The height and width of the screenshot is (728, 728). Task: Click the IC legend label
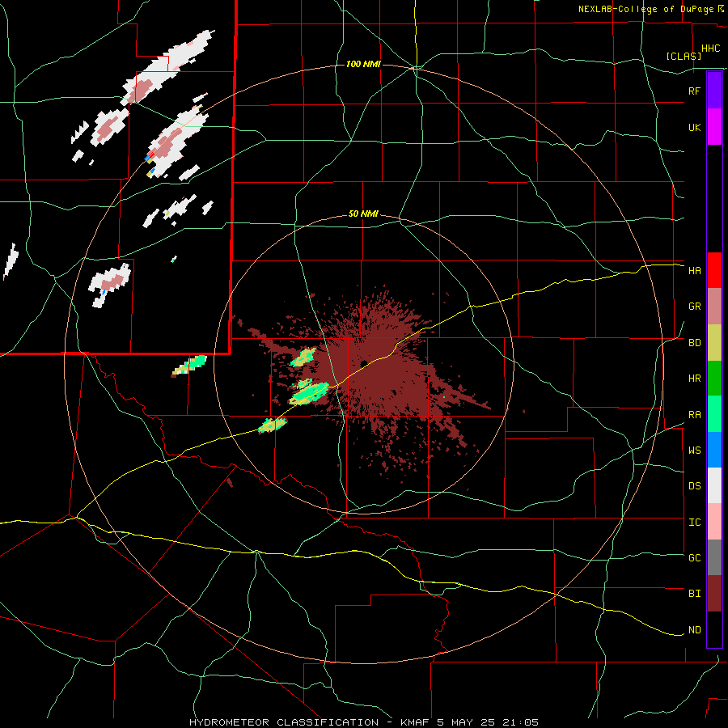(x=694, y=523)
